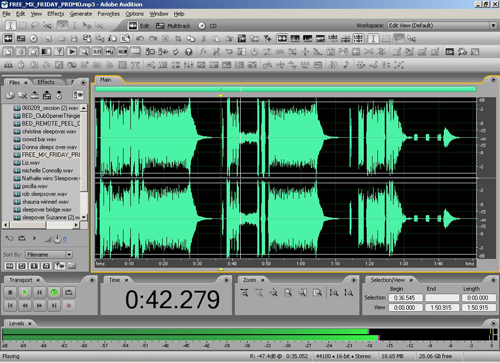Switch to the Effects panel tab

pyautogui.click(x=46, y=82)
